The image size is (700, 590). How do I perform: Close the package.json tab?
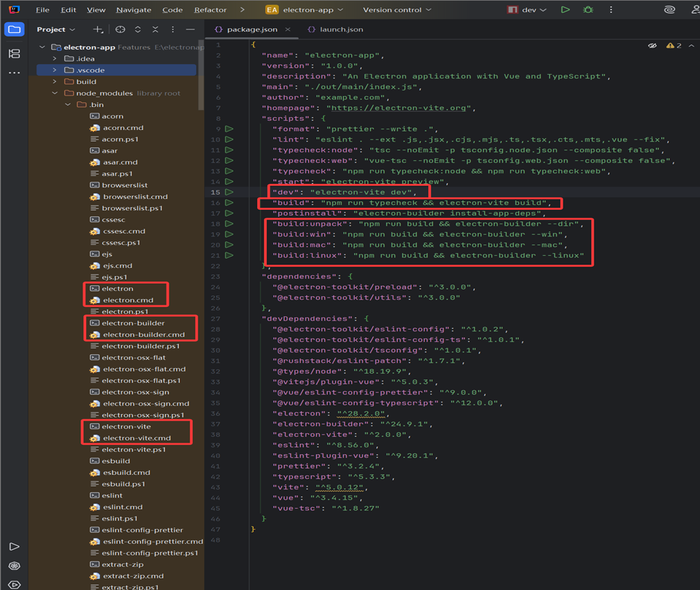coord(288,29)
